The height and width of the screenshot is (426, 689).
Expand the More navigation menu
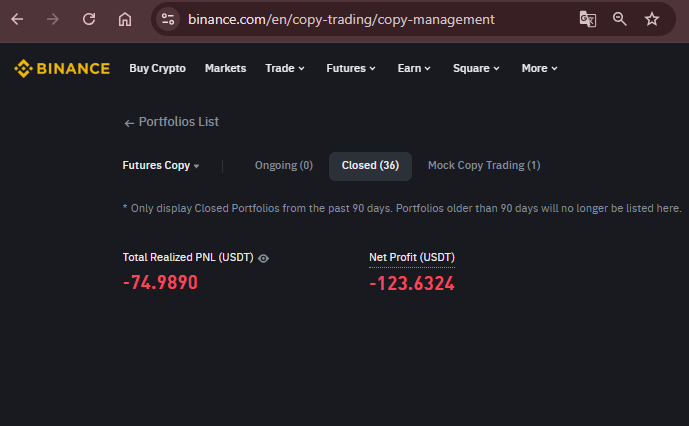(x=539, y=69)
